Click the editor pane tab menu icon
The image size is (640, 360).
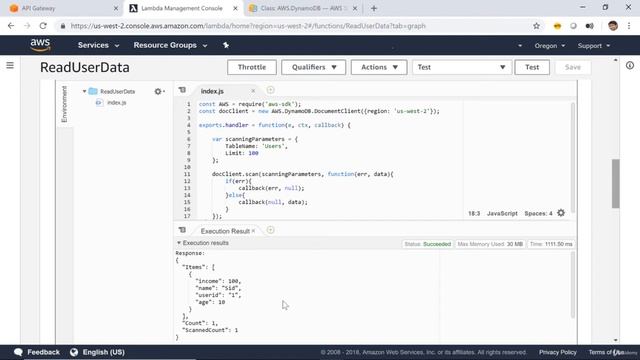182,90
